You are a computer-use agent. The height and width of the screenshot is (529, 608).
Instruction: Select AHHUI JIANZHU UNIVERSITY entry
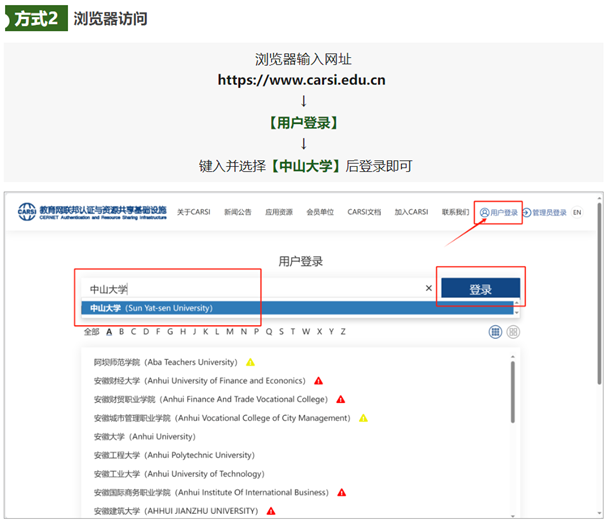[x=176, y=511]
